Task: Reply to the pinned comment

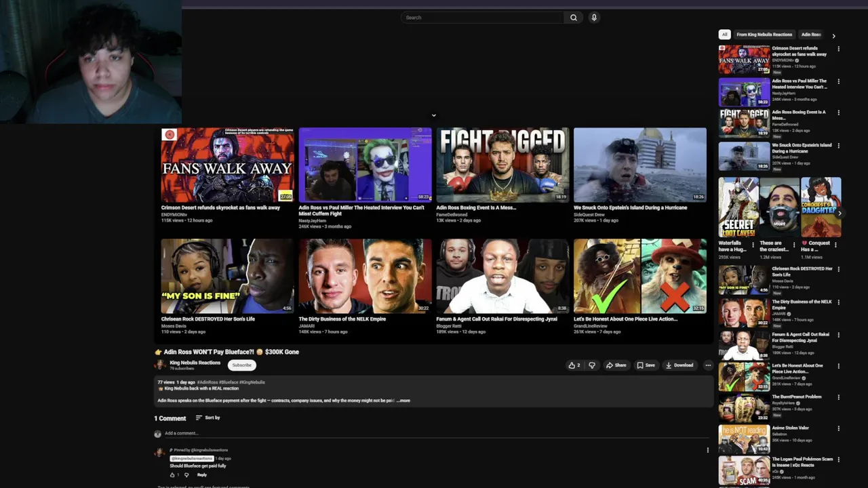Action: click(x=201, y=474)
